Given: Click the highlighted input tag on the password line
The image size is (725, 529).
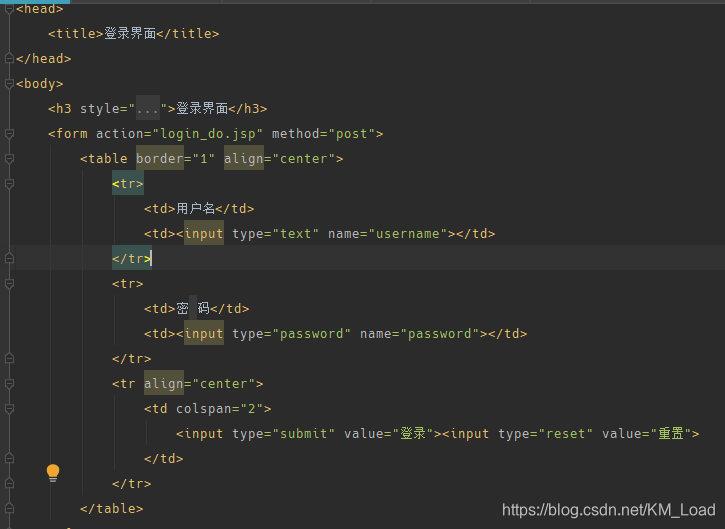Looking at the screenshot, I should click(204, 333).
